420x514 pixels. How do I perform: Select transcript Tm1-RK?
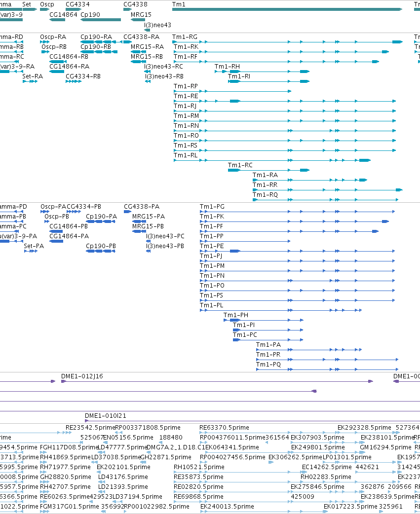pos(186,47)
